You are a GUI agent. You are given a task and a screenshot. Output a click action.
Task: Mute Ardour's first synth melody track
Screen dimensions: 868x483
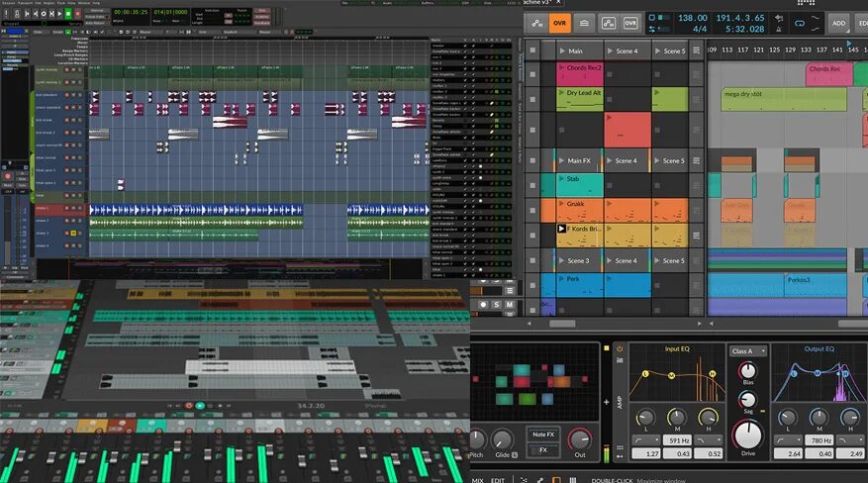point(73,69)
